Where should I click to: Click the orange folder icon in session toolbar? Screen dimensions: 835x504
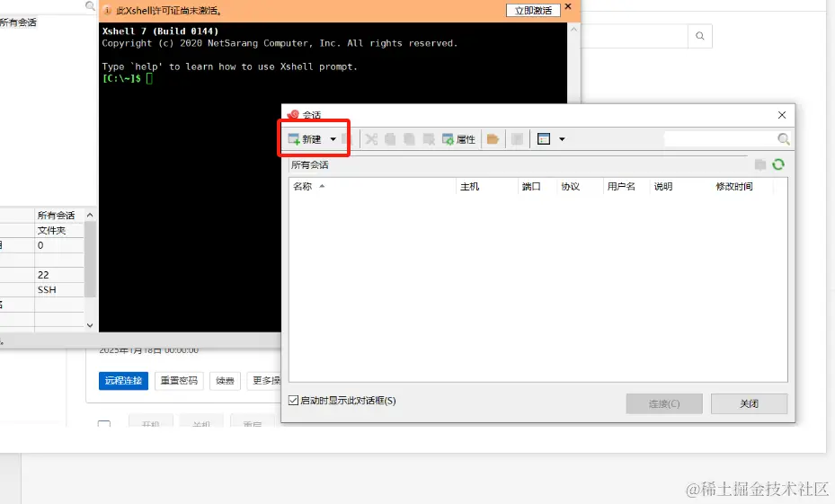pyautogui.click(x=493, y=139)
